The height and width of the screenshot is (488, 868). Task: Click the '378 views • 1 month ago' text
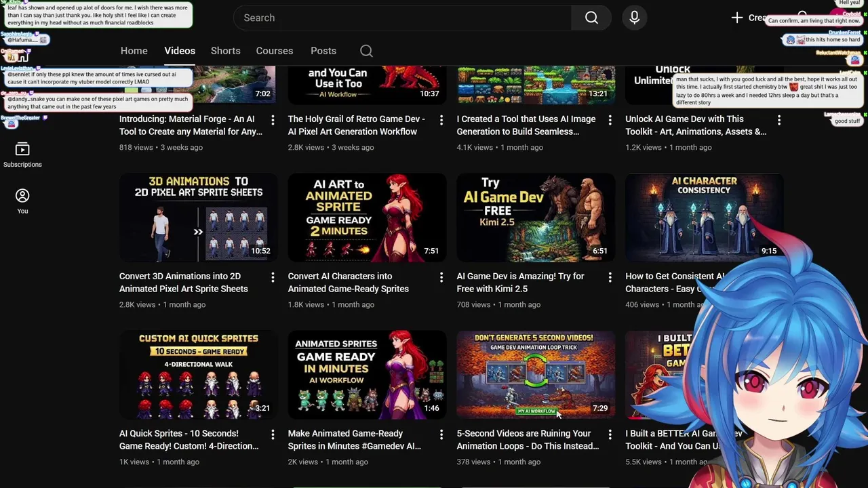[x=498, y=462]
